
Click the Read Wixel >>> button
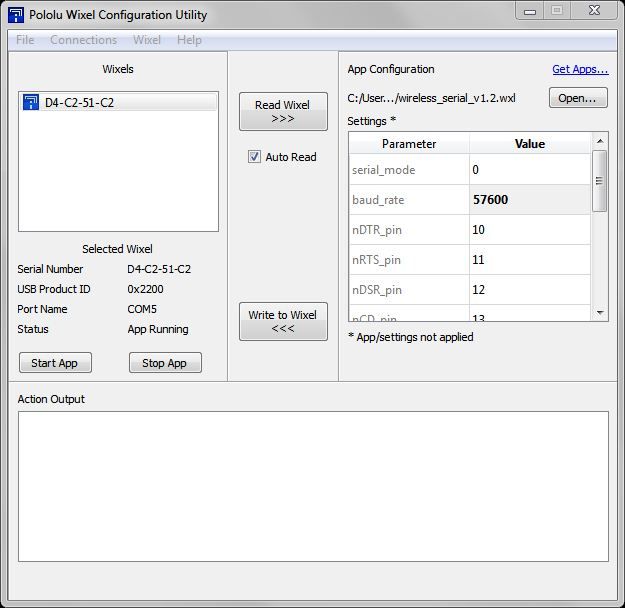click(283, 111)
